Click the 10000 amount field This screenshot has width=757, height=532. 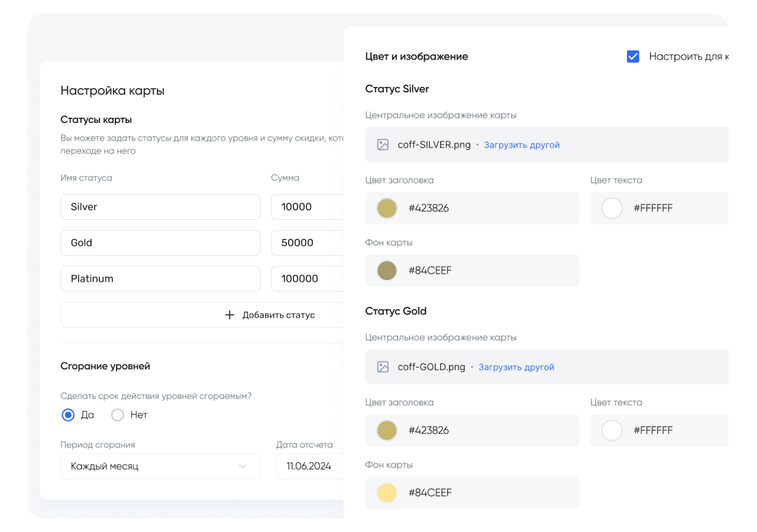307,207
